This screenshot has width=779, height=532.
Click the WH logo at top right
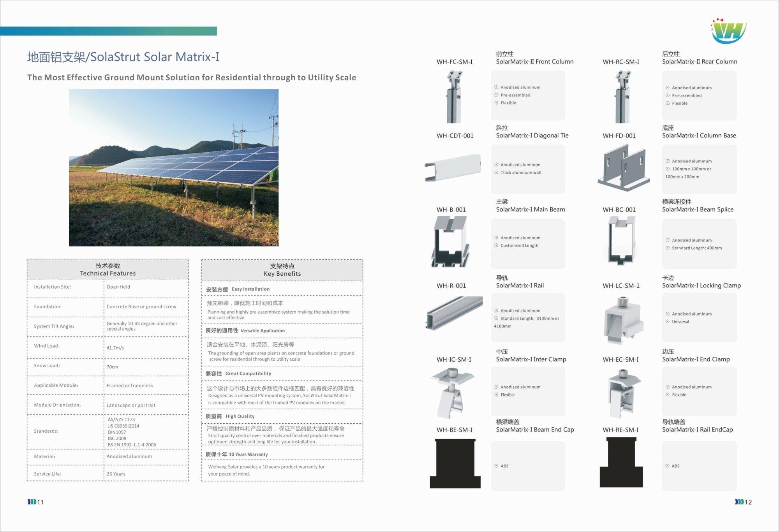(x=729, y=31)
